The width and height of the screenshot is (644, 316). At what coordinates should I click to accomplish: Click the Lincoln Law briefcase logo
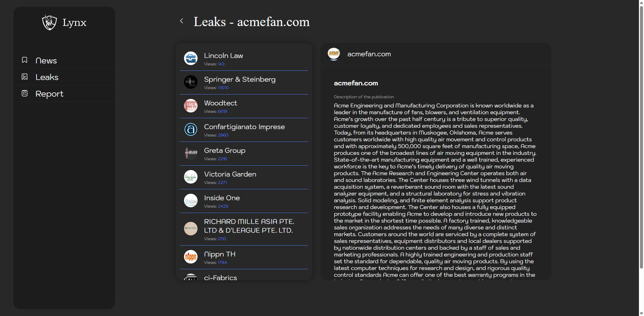point(191,58)
